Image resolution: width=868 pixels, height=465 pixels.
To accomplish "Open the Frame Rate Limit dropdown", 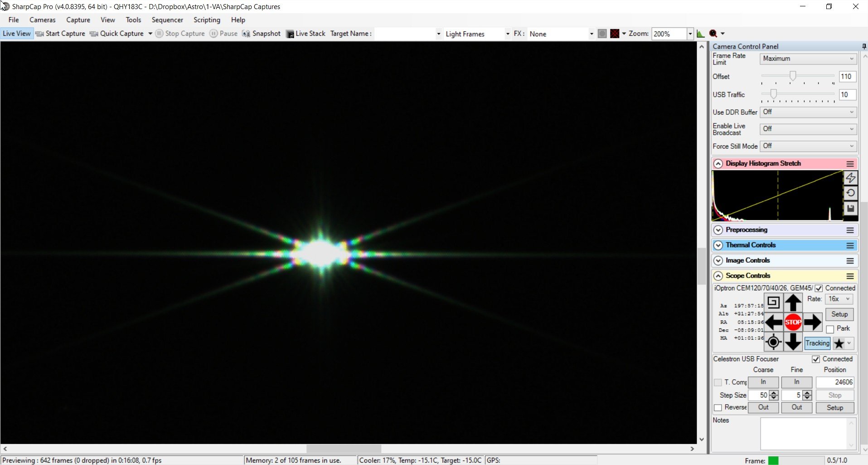I will pyautogui.click(x=808, y=59).
